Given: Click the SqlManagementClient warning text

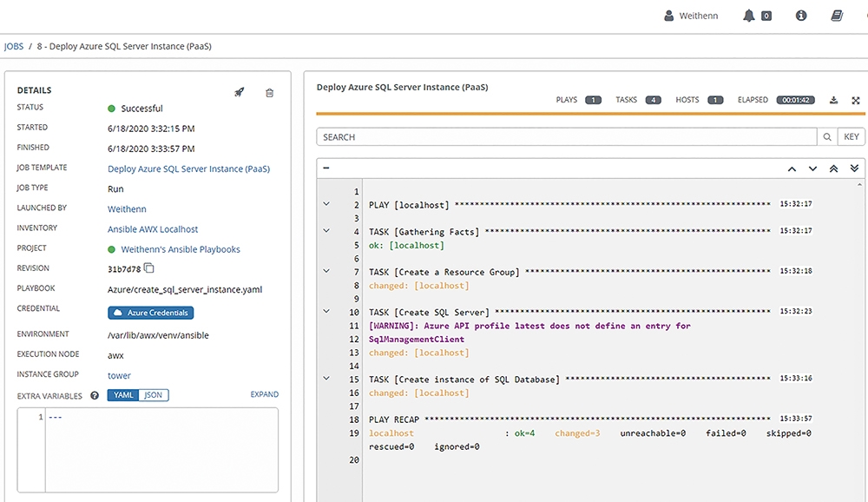Looking at the screenshot, I should [417, 339].
